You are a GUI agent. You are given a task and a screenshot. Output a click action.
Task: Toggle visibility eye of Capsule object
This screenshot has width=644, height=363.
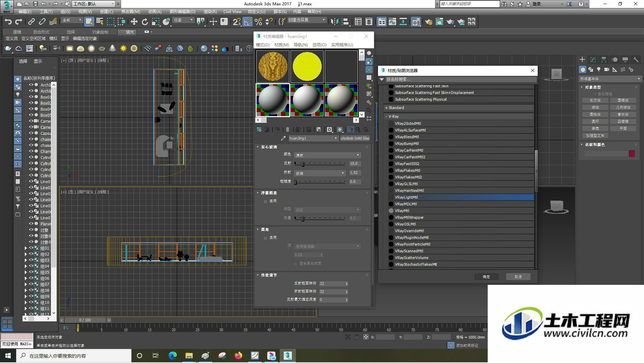coord(31,133)
